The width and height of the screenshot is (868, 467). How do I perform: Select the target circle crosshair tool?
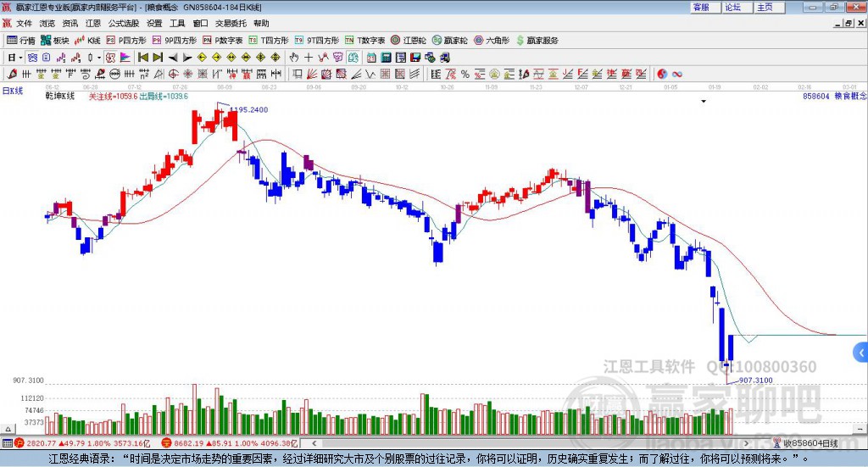(173, 74)
